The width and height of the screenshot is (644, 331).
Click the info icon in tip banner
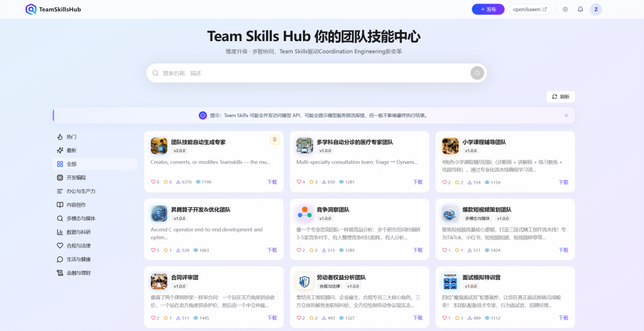pos(203,115)
